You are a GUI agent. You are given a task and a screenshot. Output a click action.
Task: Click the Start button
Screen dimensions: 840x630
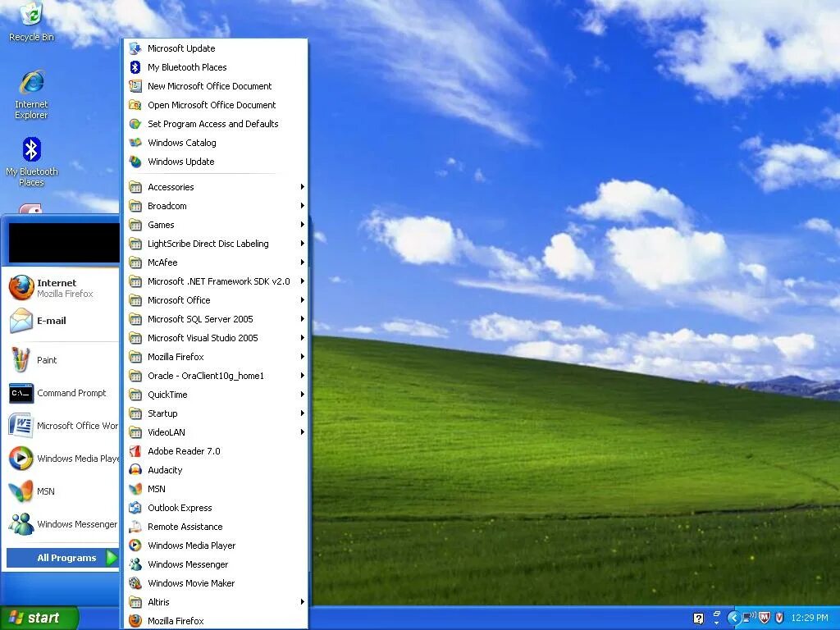(x=39, y=618)
